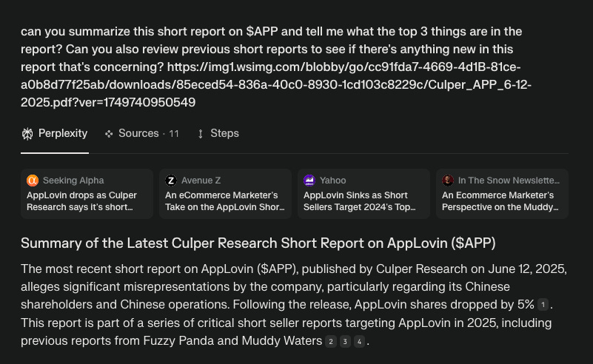Screen dimensions: 593x364
Task: Open citation 4 after Muddy Waters
Action: [359, 342]
